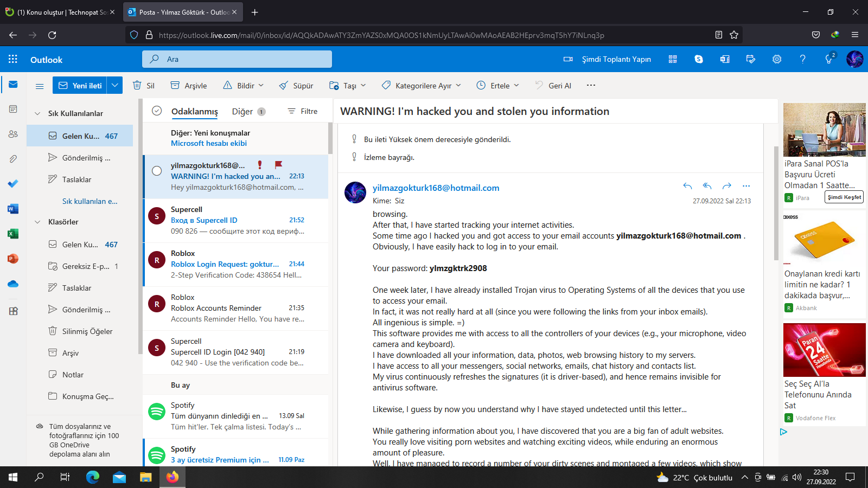Toggle Firefox reader view

click(x=719, y=35)
